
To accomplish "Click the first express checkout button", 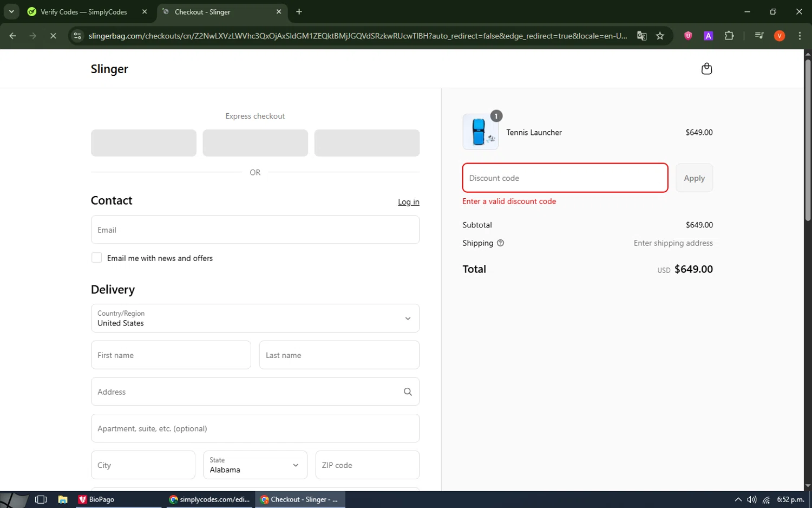I will (143, 143).
